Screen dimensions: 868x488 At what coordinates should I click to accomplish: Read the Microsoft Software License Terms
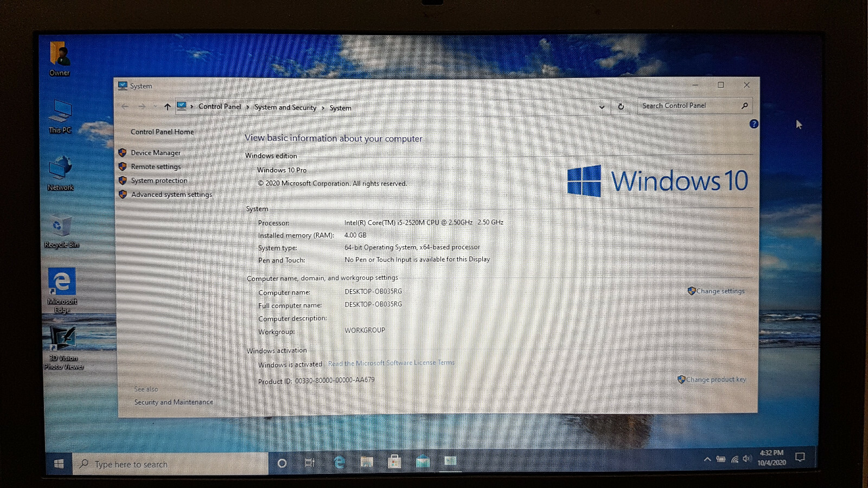click(391, 363)
